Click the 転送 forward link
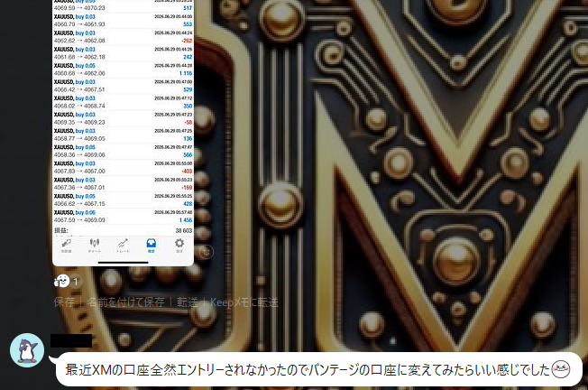Screen dimensions: 588x390 point(187,302)
